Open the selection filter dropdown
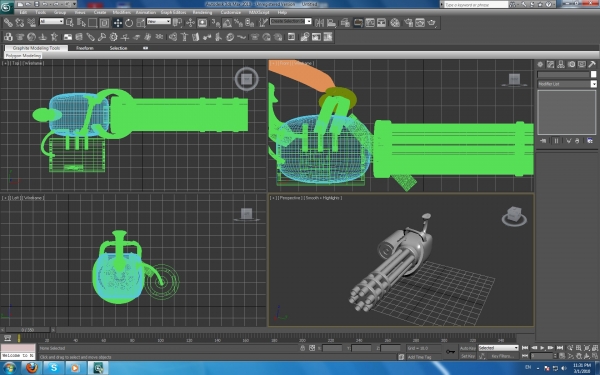The image size is (600, 375). (x=52, y=22)
